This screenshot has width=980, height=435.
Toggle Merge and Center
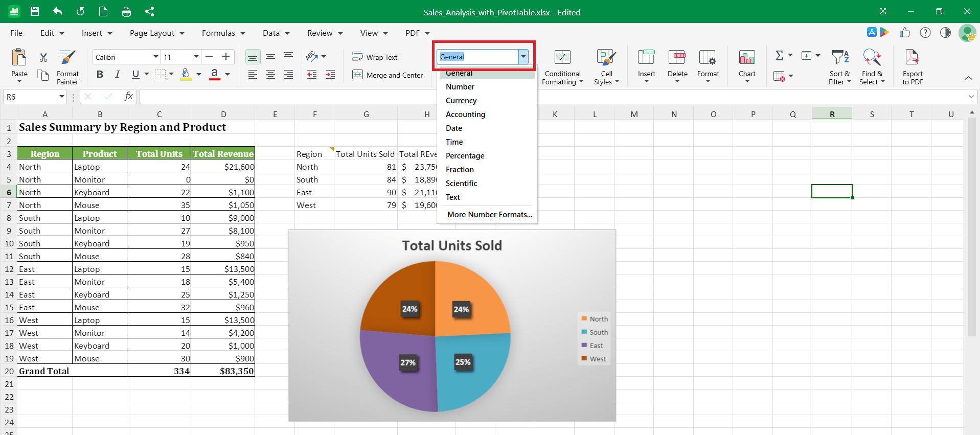[x=388, y=75]
